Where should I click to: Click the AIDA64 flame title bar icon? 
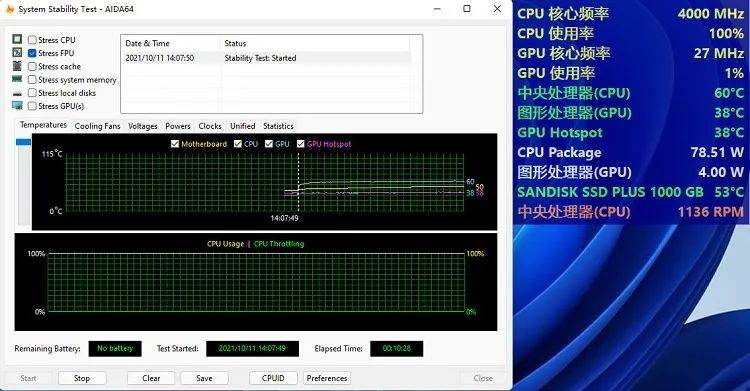[x=10, y=9]
